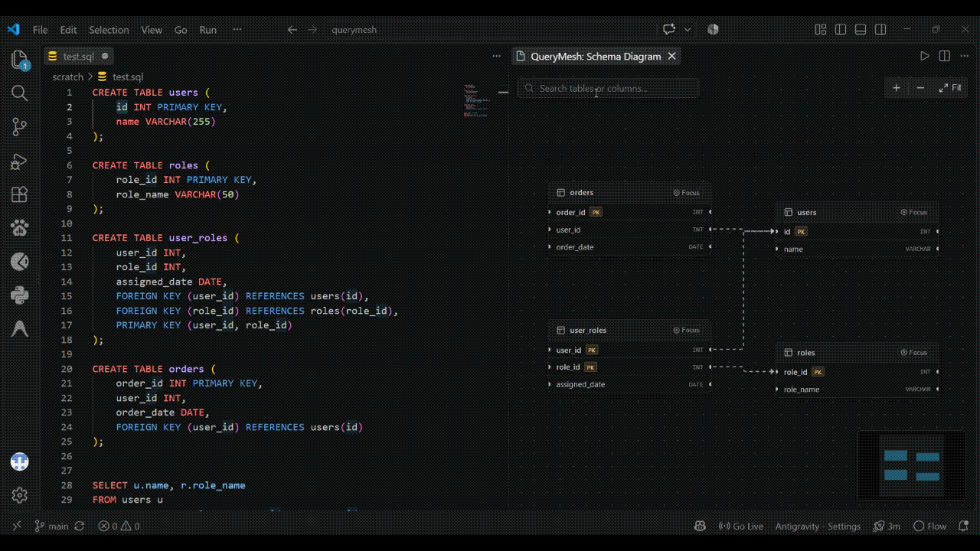980x551 pixels.
Task: Toggle the primary side bar layout
Action: (841, 30)
